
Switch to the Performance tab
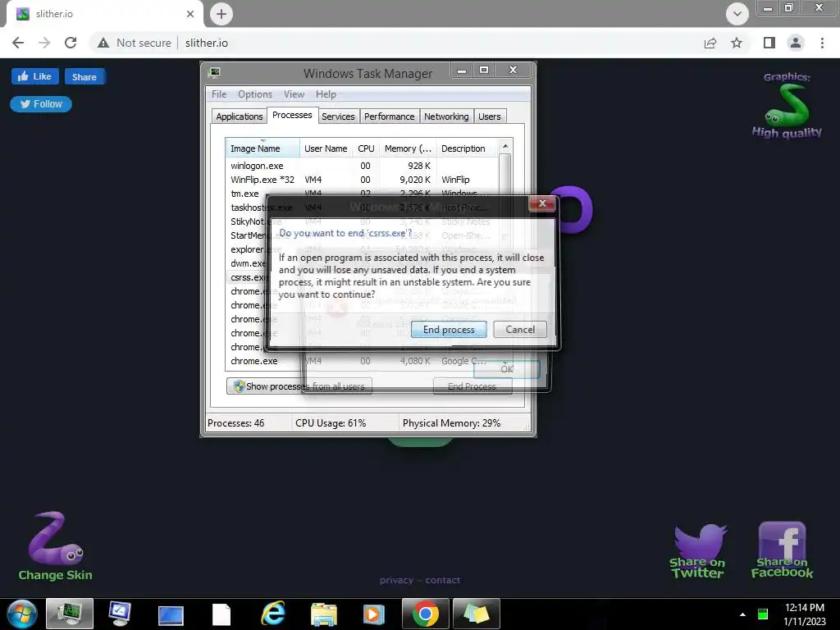(x=389, y=116)
